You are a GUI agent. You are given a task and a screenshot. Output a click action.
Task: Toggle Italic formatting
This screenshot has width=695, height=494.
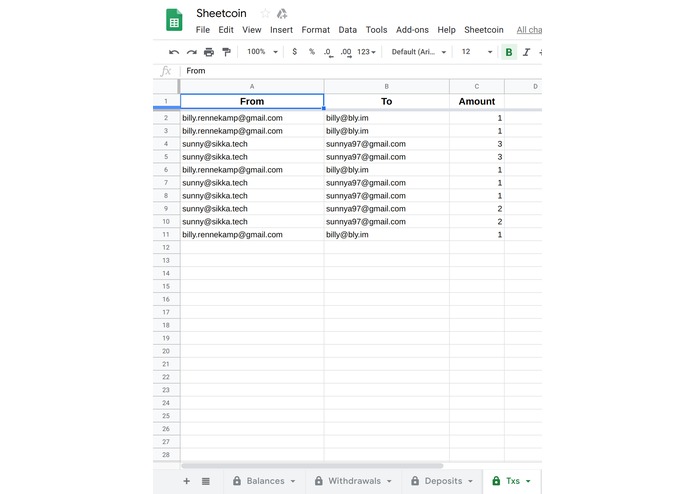526,52
